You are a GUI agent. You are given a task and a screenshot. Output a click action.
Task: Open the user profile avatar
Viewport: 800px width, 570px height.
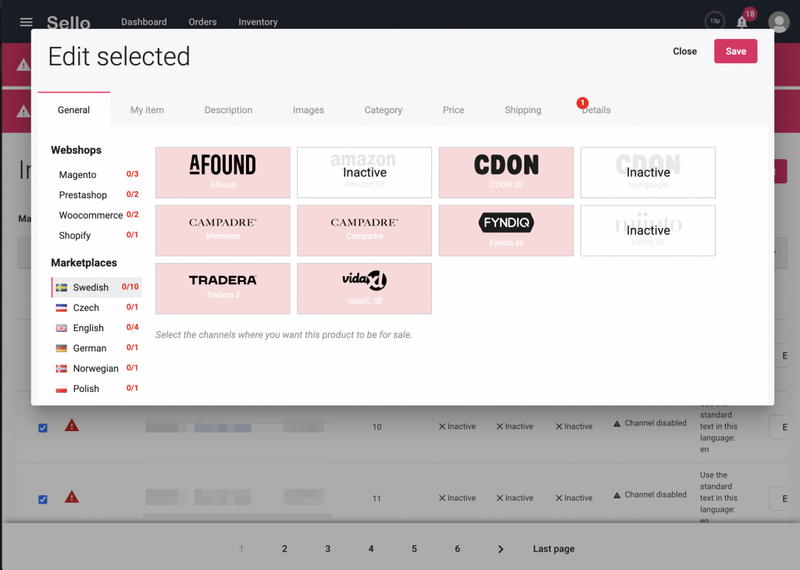coord(779,22)
